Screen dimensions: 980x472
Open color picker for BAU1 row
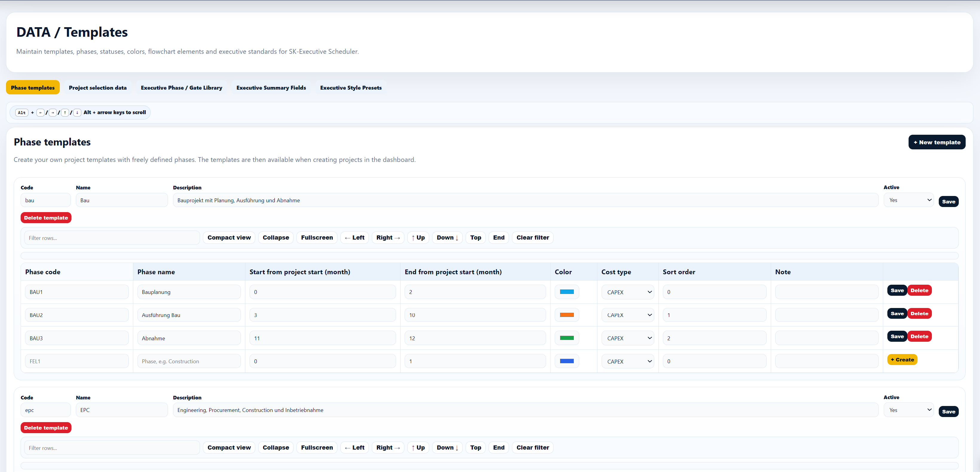pos(567,292)
